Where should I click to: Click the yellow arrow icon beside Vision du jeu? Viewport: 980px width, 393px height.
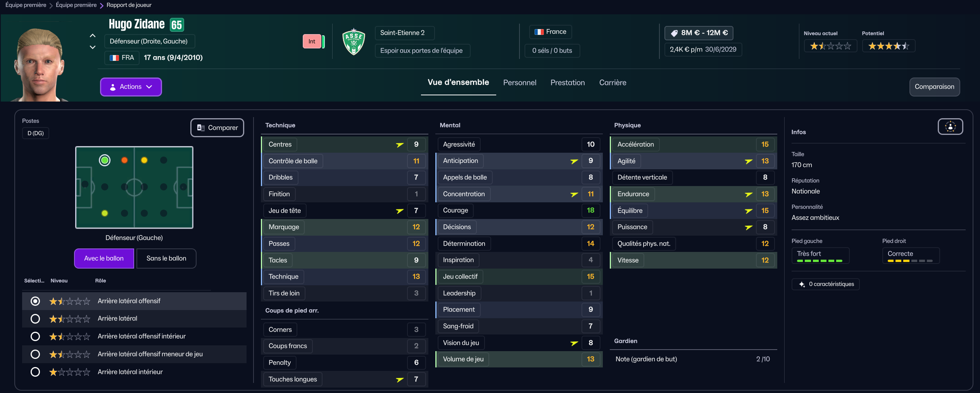(x=574, y=343)
